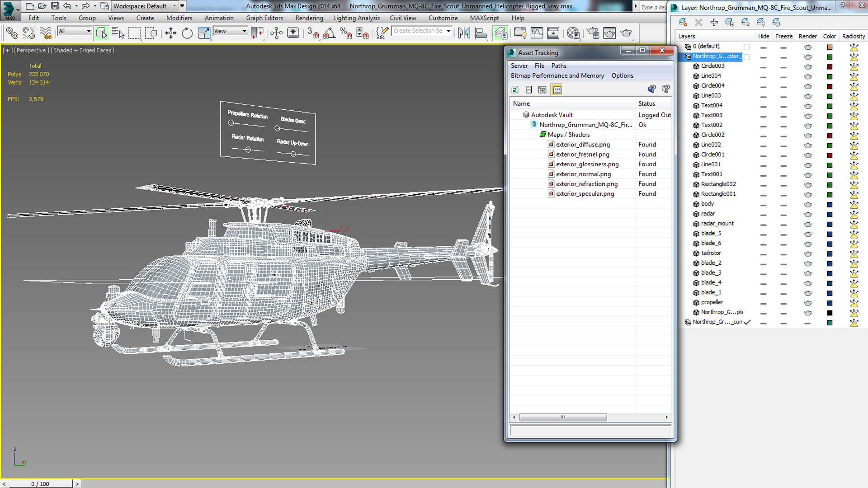Select the Scale tool

point(204,33)
